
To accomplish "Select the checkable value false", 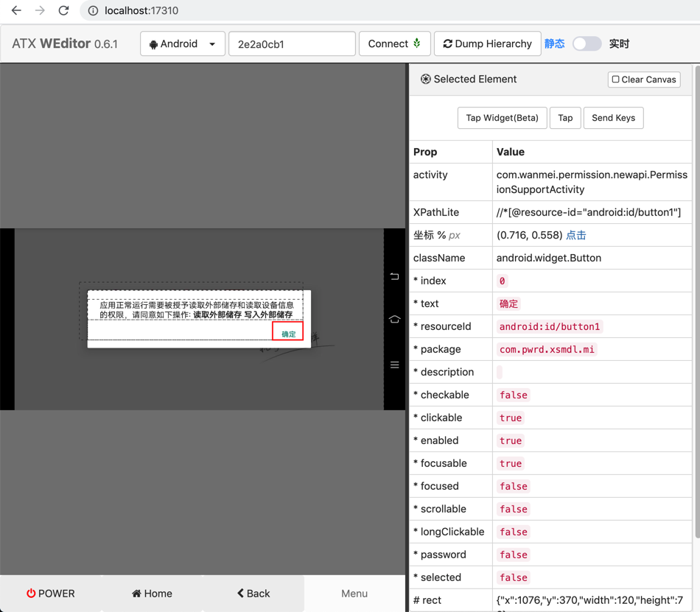I will (x=514, y=395).
